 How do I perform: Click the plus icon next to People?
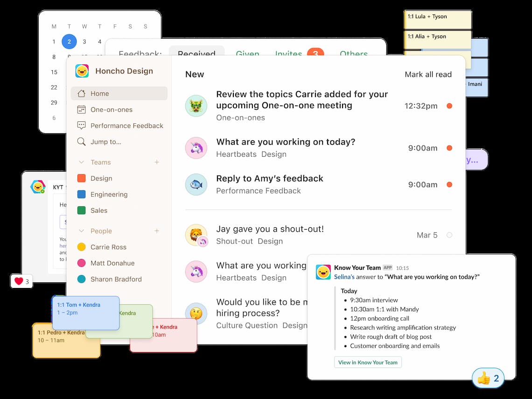tap(157, 231)
